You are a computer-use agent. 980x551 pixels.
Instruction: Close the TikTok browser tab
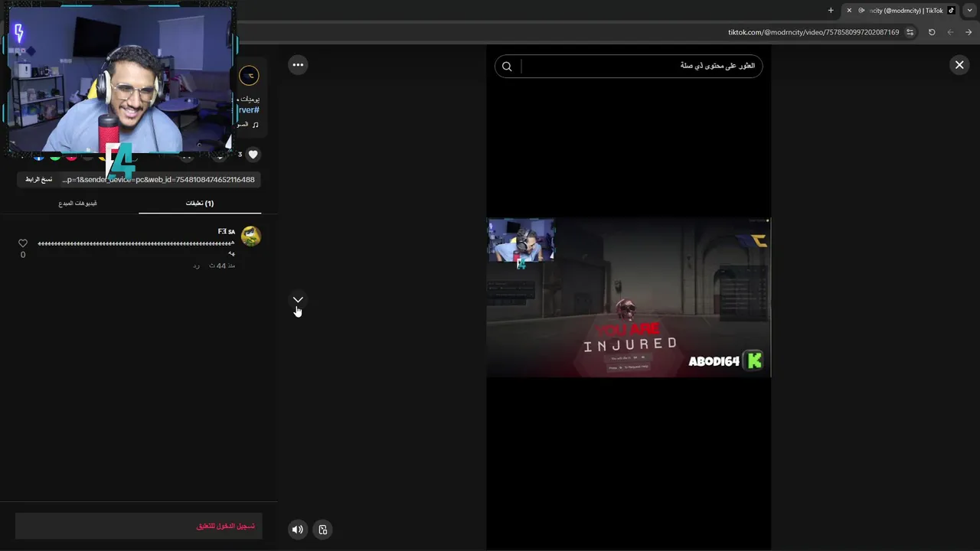click(x=849, y=10)
